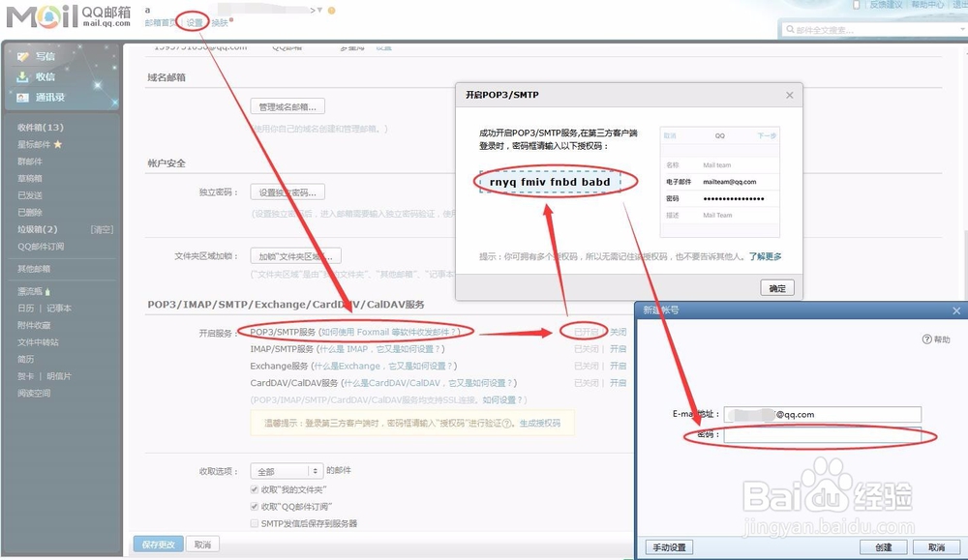
Task: Click 加锁"文件夹区域"... button
Action: pyautogui.click(x=295, y=256)
